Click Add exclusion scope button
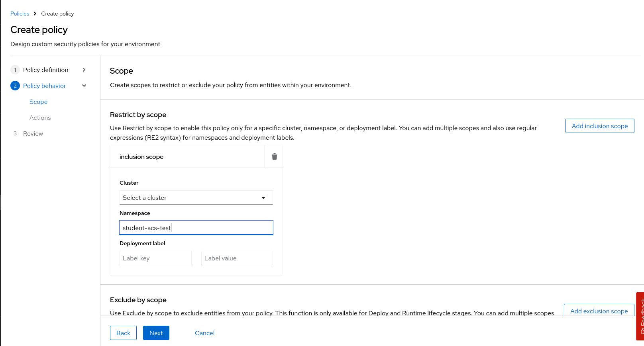The image size is (644, 346). [599, 311]
